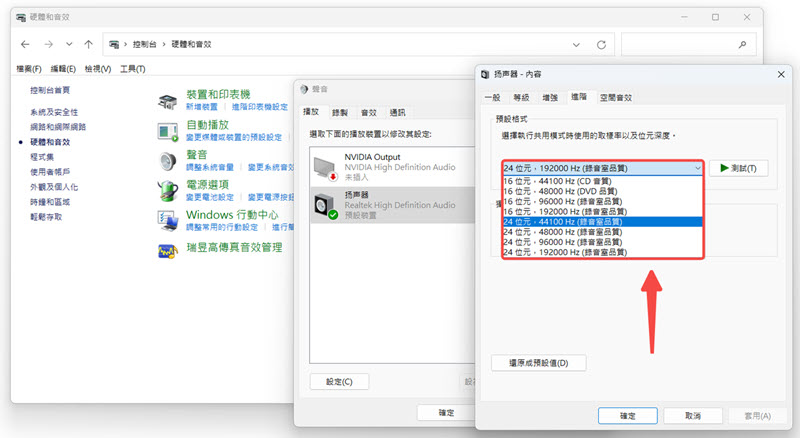The width and height of the screenshot is (800, 438).
Task: Open the Realtek audio manager waveform icon
Action: point(167,251)
